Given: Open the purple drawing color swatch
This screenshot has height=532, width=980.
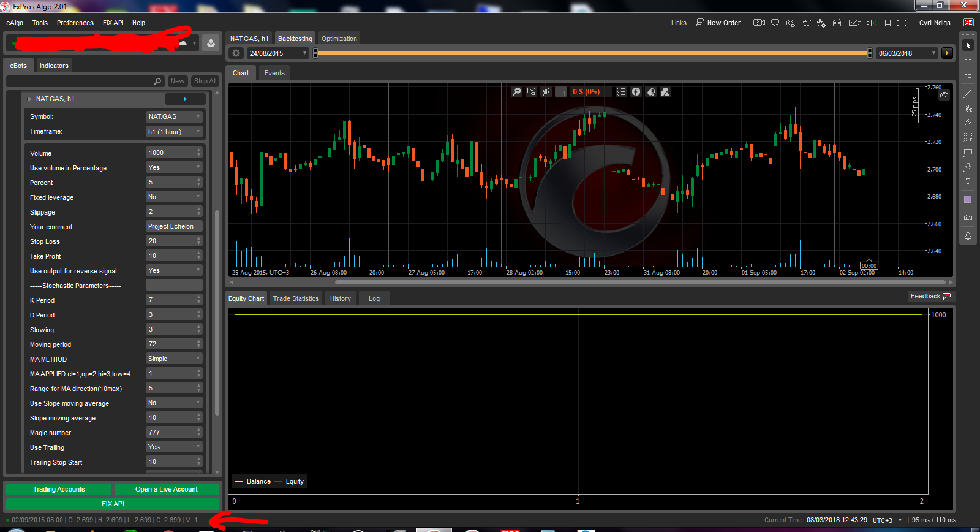Looking at the screenshot, I should pyautogui.click(x=968, y=199).
